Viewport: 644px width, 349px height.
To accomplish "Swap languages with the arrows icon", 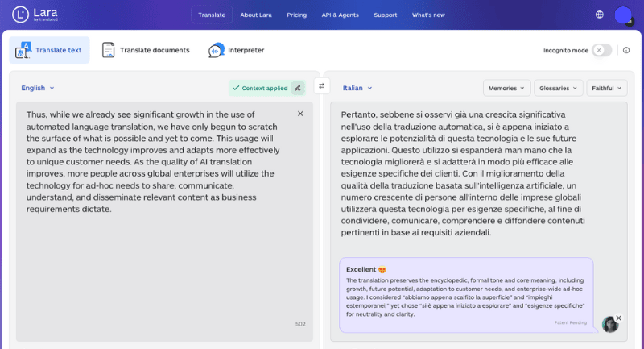I will point(321,86).
